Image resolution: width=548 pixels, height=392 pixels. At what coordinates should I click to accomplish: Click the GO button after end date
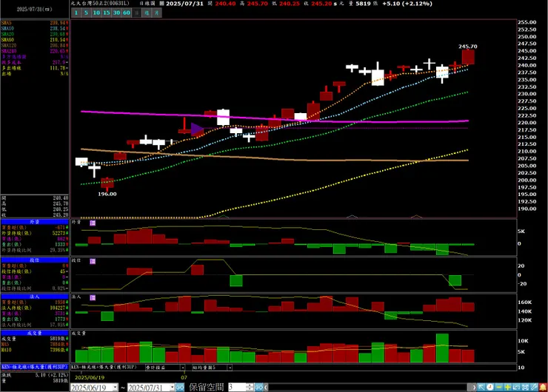point(180,388)
